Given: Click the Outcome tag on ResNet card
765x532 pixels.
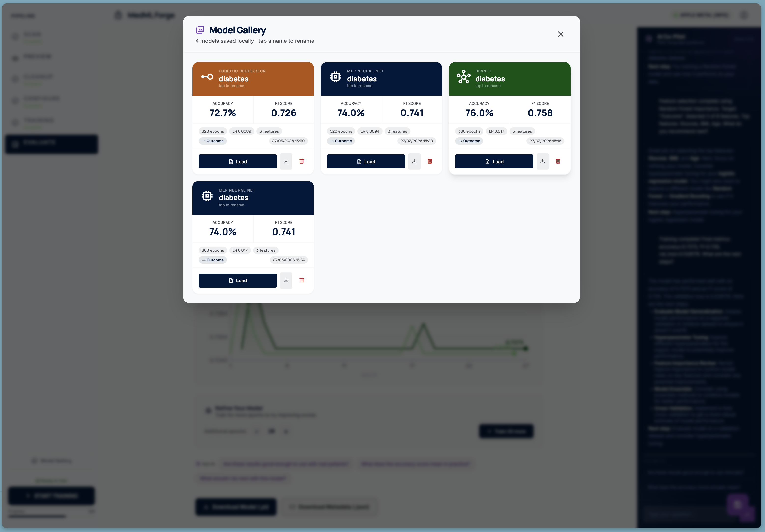Looking at the screenshot, I should coord(469,141).
